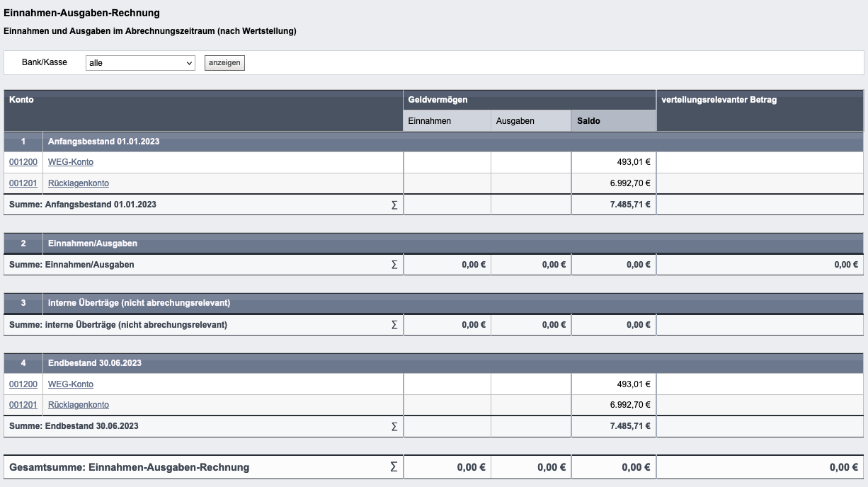The image size is (868, 487).
Task: Open Rücklagenkonto link under Anfangsbestand
Action: pos(79,183)
